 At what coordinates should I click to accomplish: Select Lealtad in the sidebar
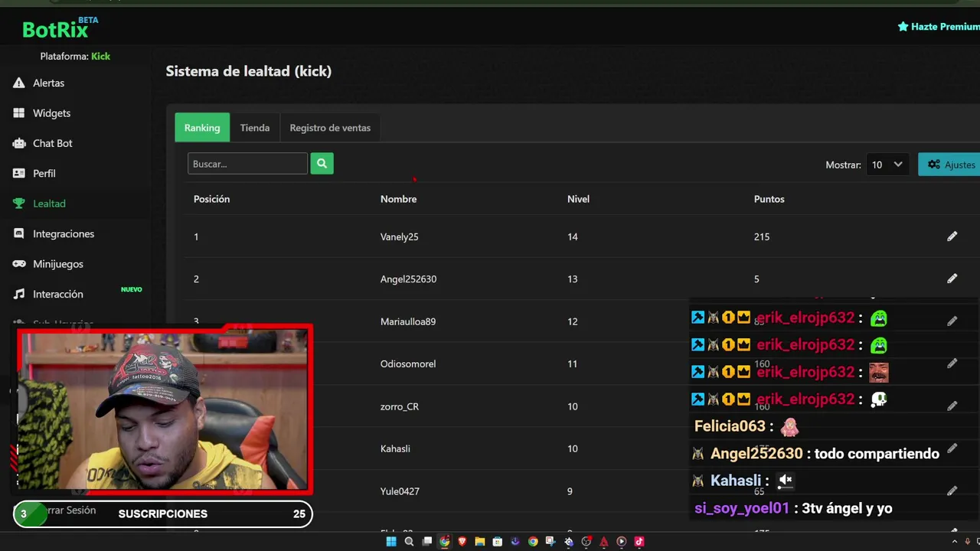point(49,204)
